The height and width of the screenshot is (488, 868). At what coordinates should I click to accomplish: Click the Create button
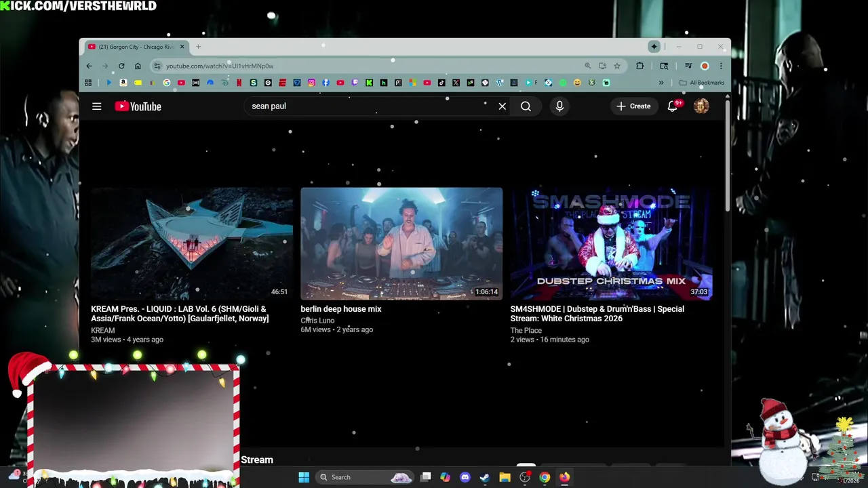[x=633, y=106]
